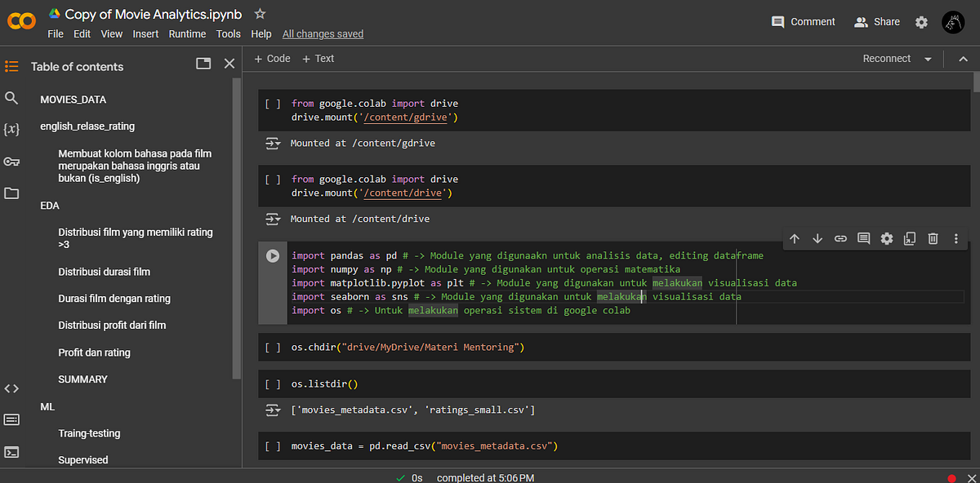Open the Reconnect dropdown arrow

tap(928, 59)
